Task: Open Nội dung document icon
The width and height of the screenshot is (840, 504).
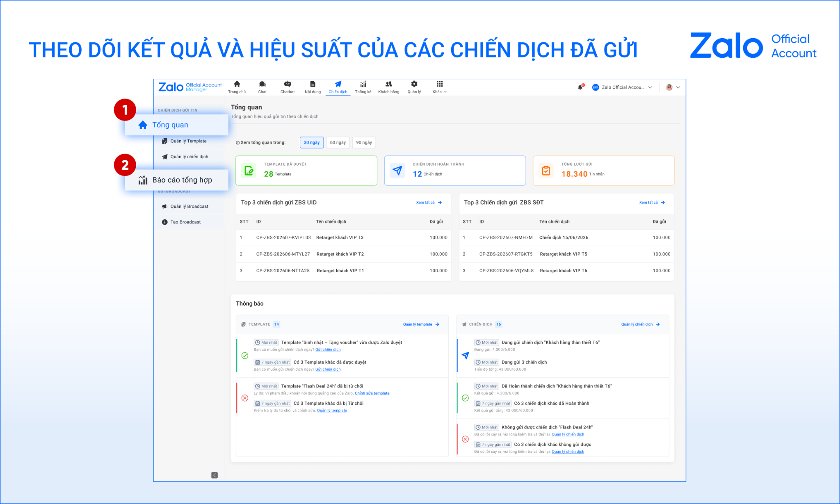Action: (313, 84)
